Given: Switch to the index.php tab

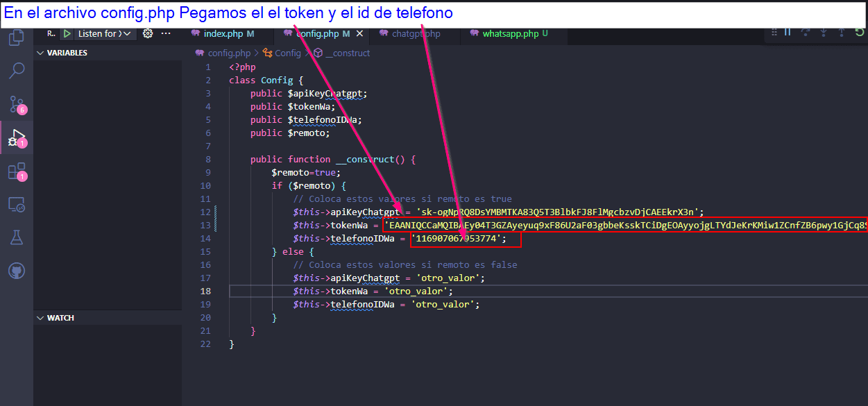Looking at the screenshot, I should coord(223,32).
